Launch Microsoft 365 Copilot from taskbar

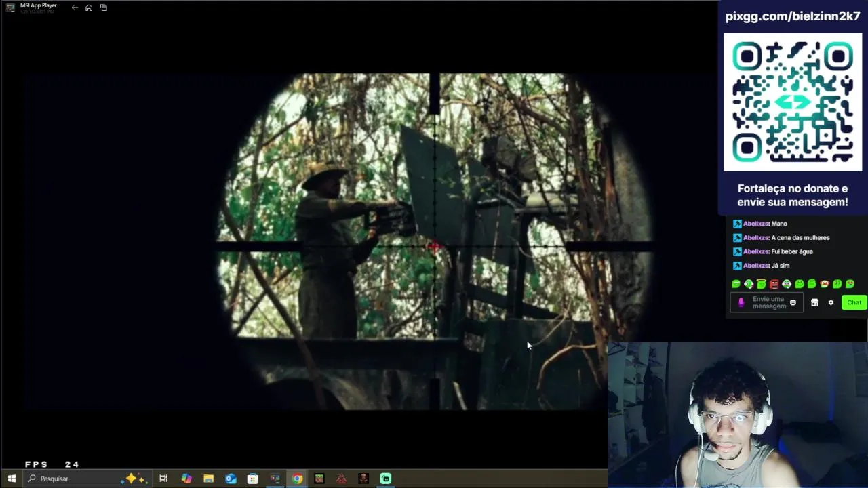click(186, 479)
